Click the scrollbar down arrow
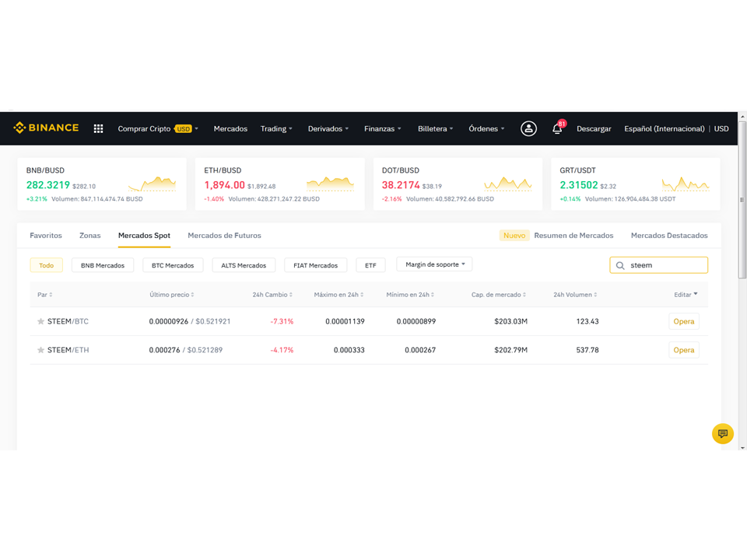The width and height of the screenshot is (747, 560). (x=742, y=448)
